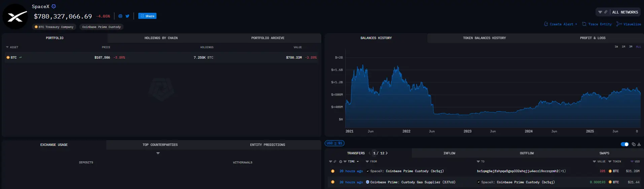Select the Transfers tab
Image resolution: width=644 pixels, height=189 pixels.
coord(356,153)
